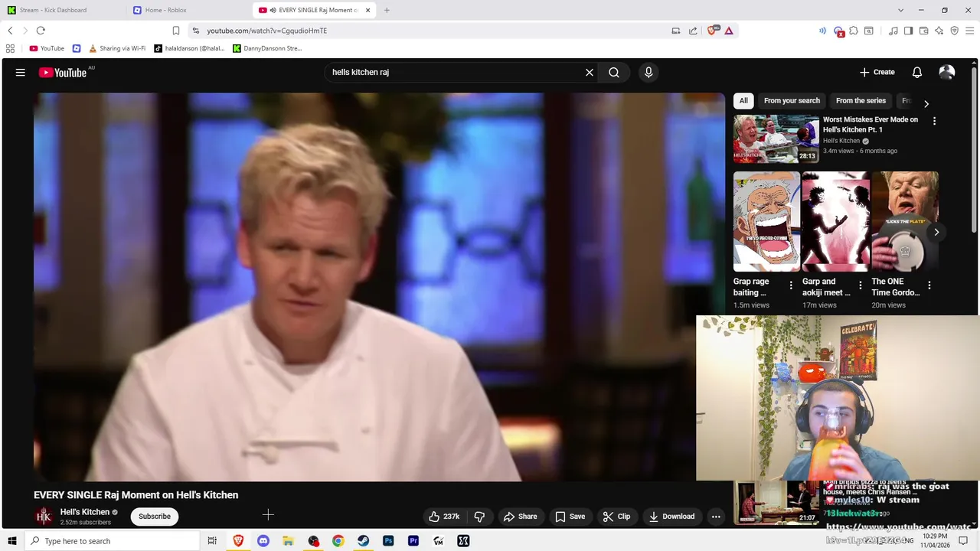Open the Hell's Kitchen channel name link
980x551 pixels.
85,512
